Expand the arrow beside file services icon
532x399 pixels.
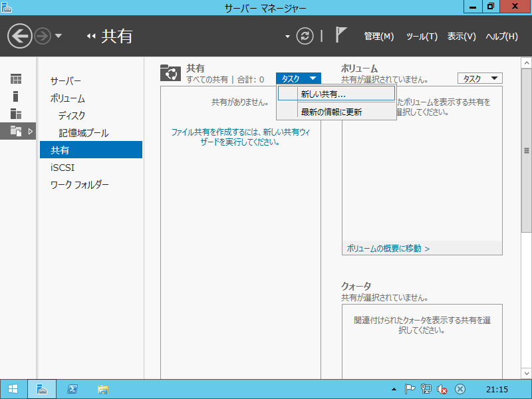[30, 131]
